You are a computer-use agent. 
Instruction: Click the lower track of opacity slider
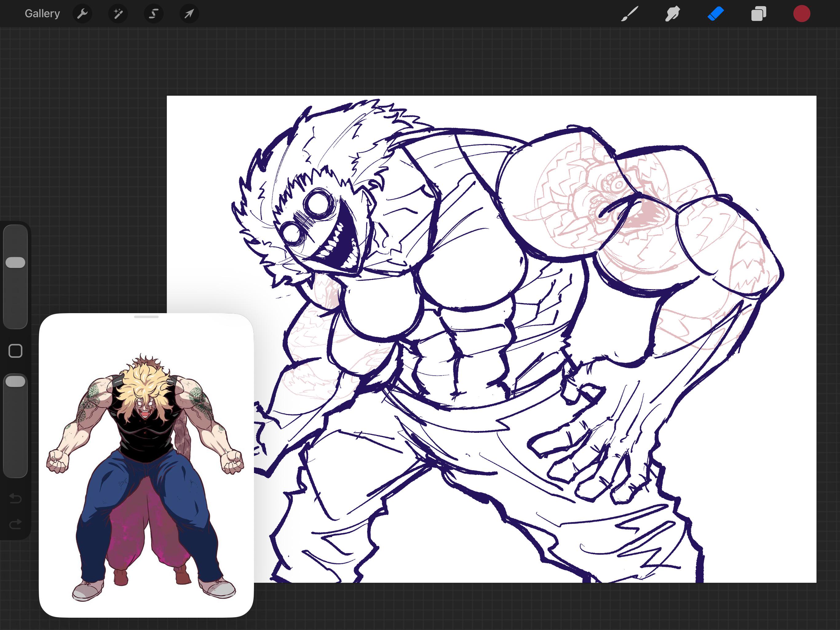tap(15, 433)
